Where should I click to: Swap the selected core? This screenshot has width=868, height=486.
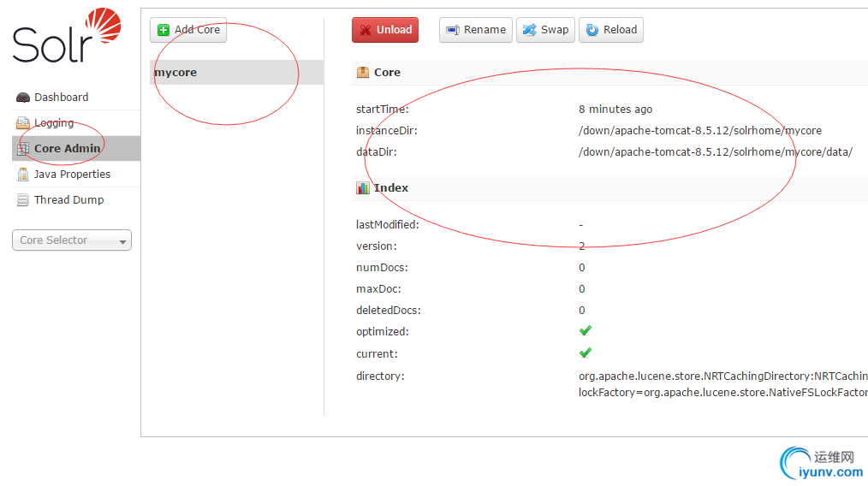(546, 30)
